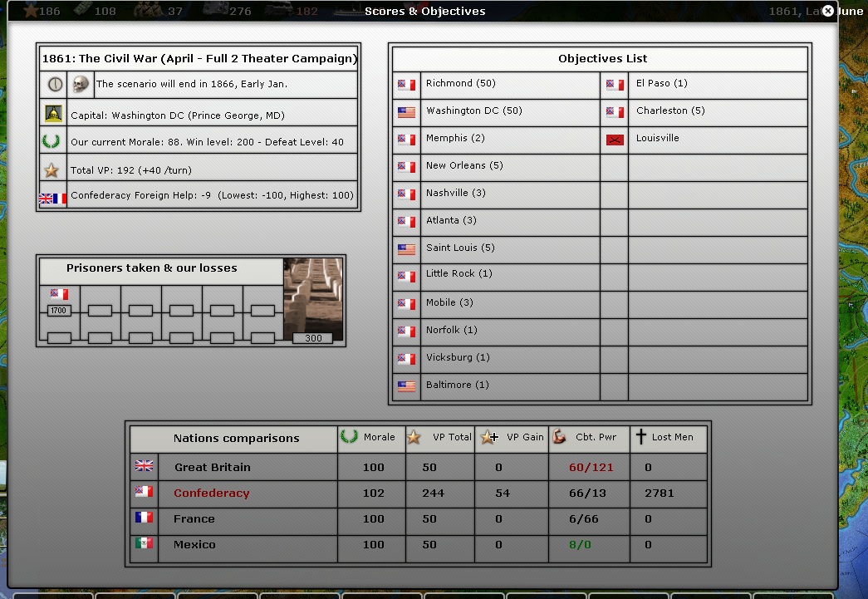
Task: Click the 1700 prisoners count box
Action: coord(58,311)
